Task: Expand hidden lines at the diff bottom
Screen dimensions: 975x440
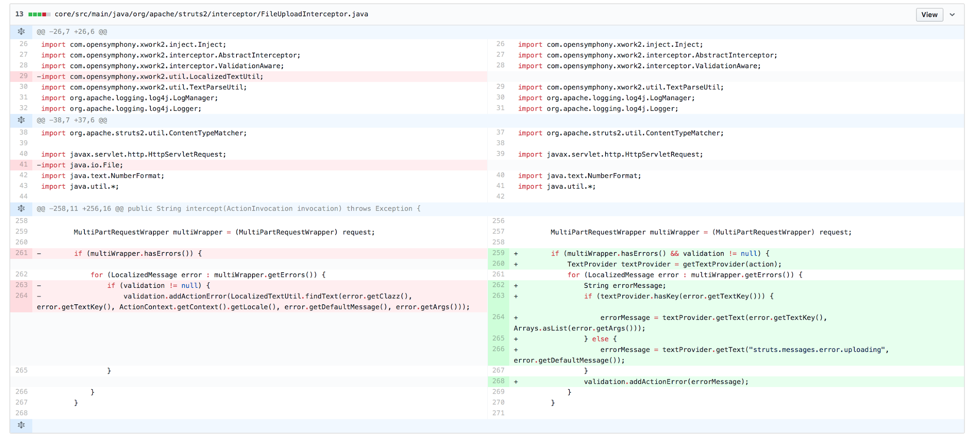Action: tap(21, 425)
